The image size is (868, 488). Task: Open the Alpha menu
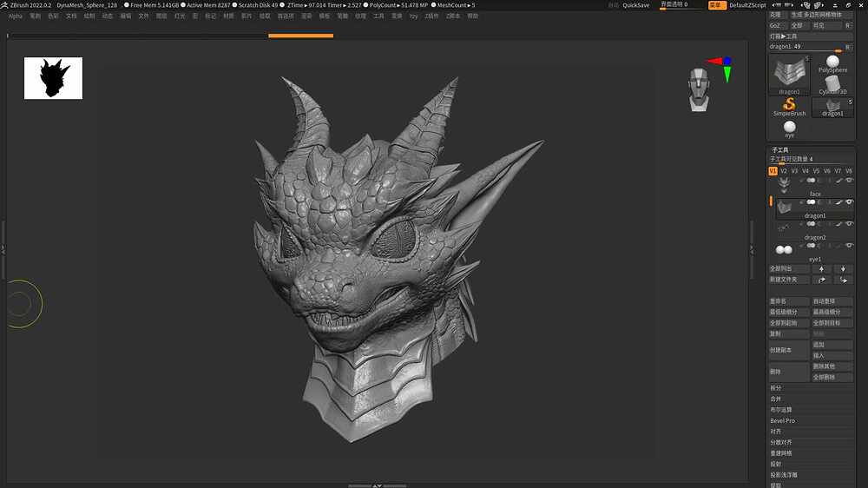click(16, 16)
